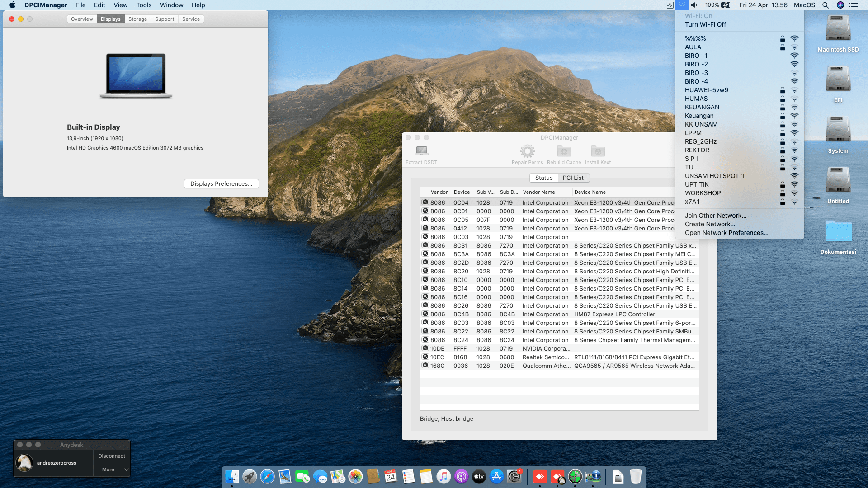Select the Overview tab
The height and width of the screenshot is (488, 868).
[x=82, y=19]
